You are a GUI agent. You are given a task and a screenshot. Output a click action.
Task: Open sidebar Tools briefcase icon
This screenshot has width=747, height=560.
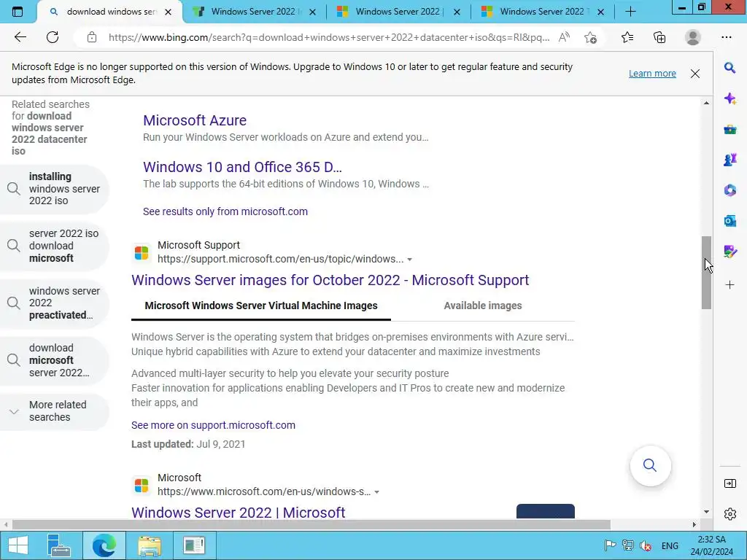(x=729, y=130)
